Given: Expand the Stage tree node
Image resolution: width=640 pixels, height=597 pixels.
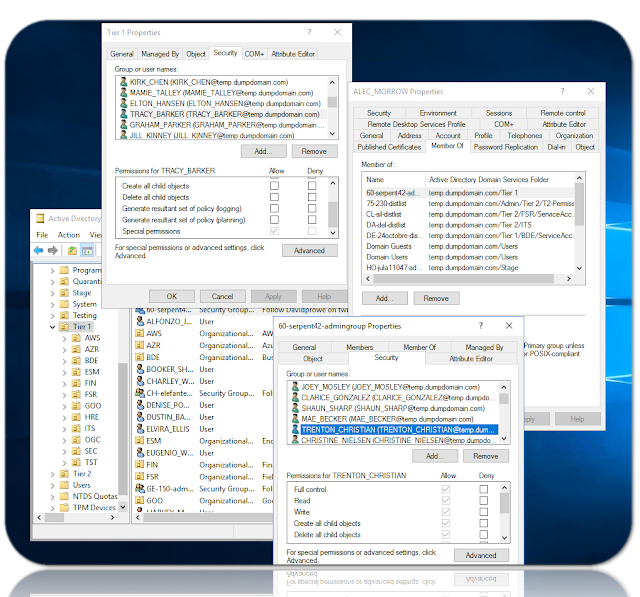Looking at the screenshot, I should tap(52, 293).
